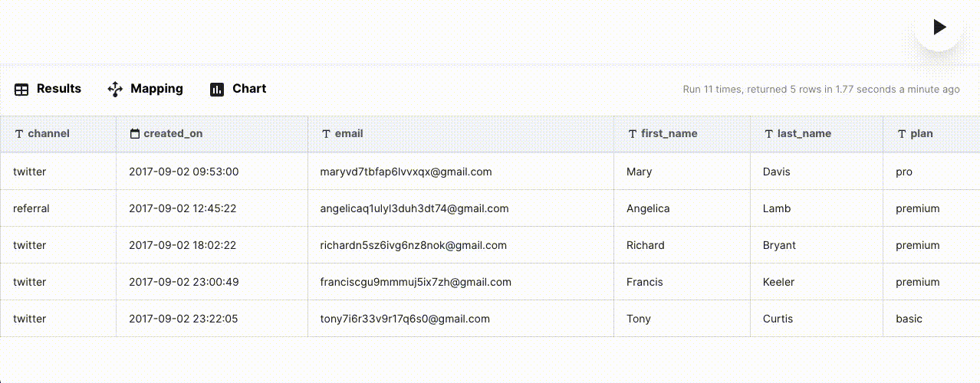This screenshot has height=383, width=980.
Task: Select Mary Davis's email address cell
Action: [406, 172]
